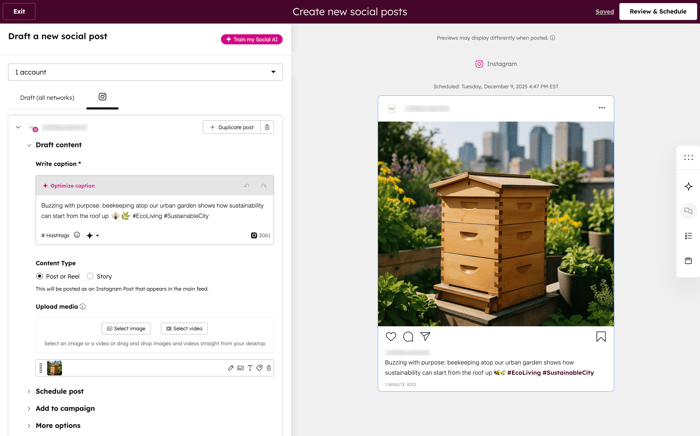Open the 1 account dropdown
Image resolution: width=700 pixels, height=436 pixels.
click(145, 72)
